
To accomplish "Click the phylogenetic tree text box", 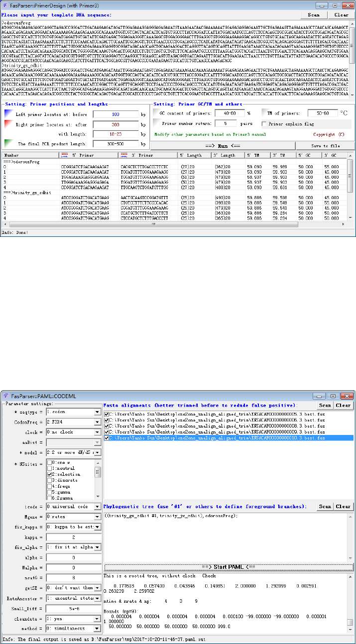I will [229, 537].
